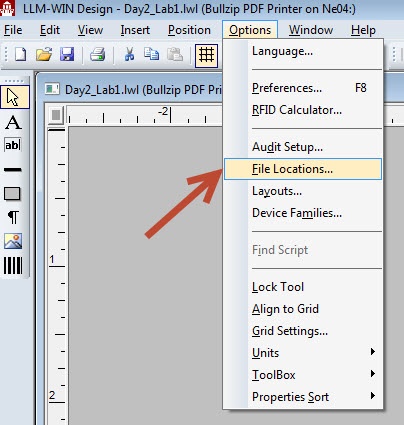Click the Save floppy disk icon
Image resolution: width=404 pixels, height=425 pixels.
(x=67, y=54)
